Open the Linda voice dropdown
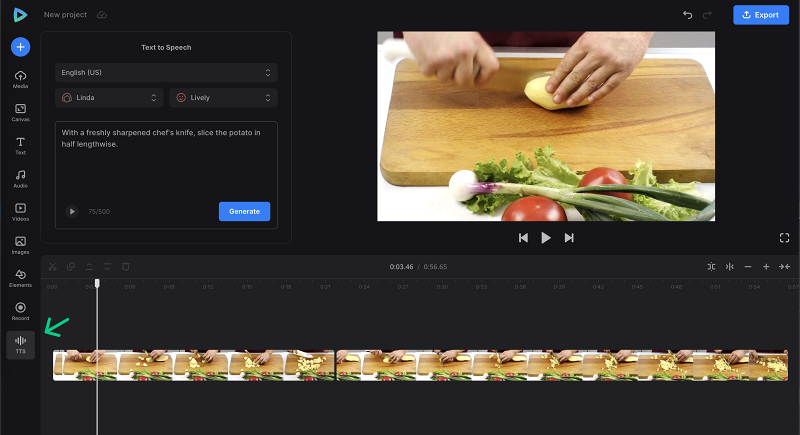The width and height of the screenshot is (800, 435). 109,97
